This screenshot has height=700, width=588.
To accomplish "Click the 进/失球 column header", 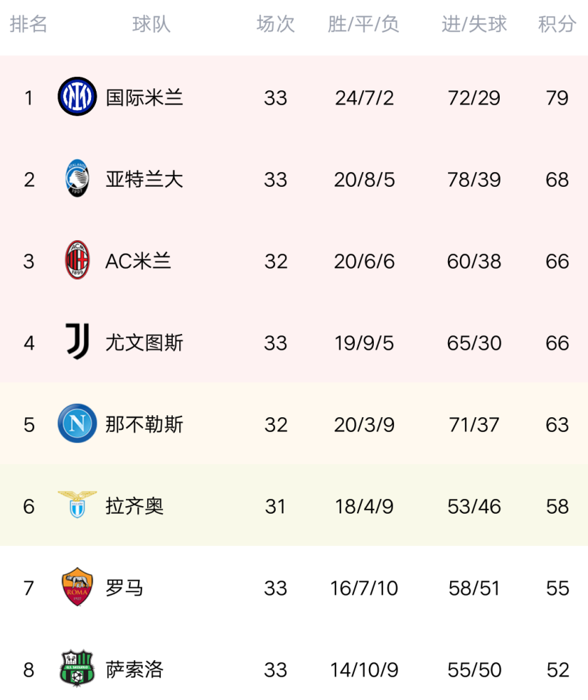I will (x=474, y=24).
